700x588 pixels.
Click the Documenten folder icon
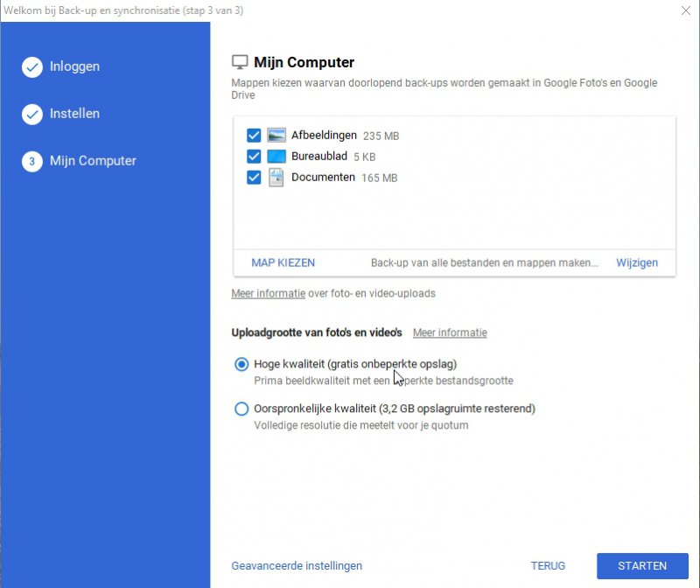(276, 178)
